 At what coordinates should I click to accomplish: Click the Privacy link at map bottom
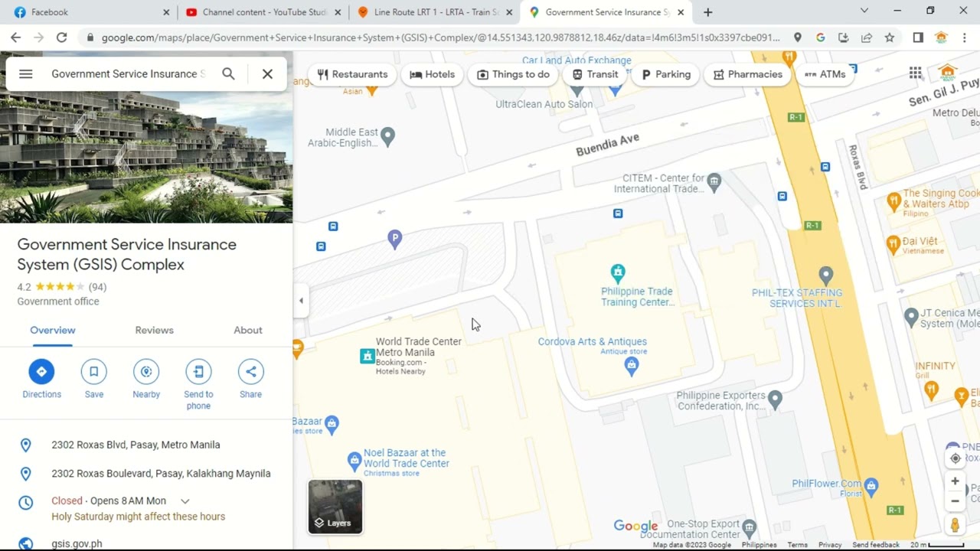coord(830,545)
